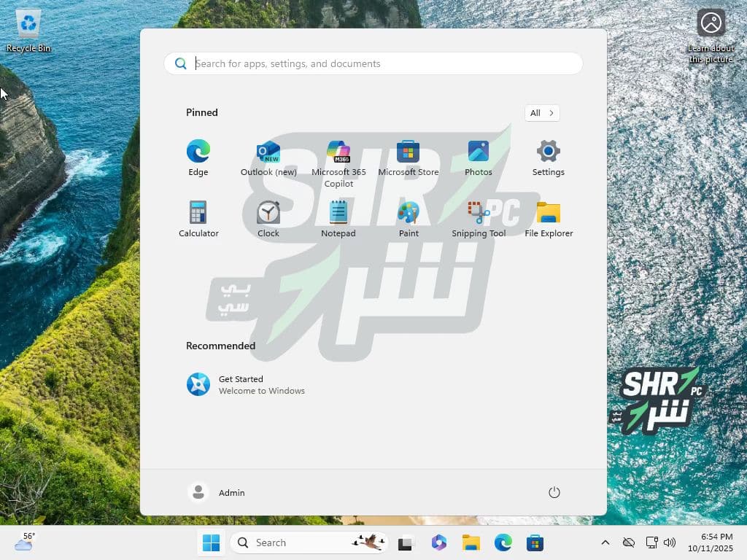Open the Clock app
747x560 pixels.
click(x=268, y=213)
